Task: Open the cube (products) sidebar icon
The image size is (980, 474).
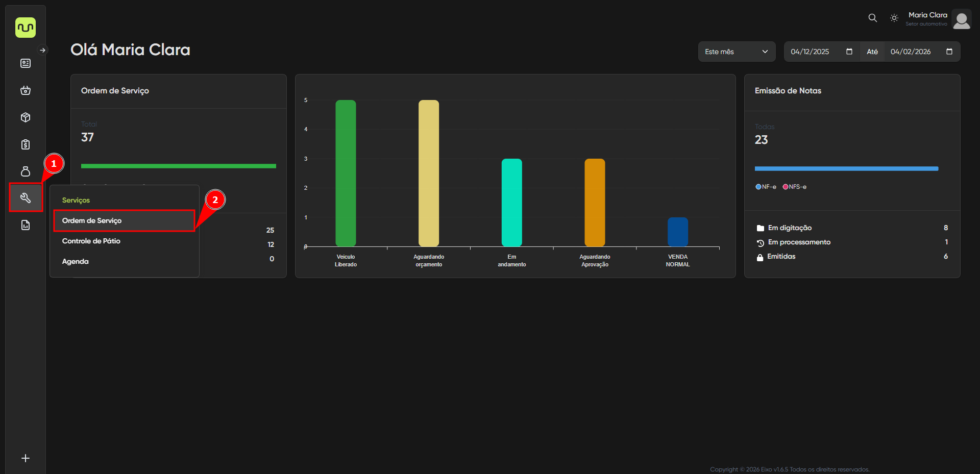Action: pos(26,117)
